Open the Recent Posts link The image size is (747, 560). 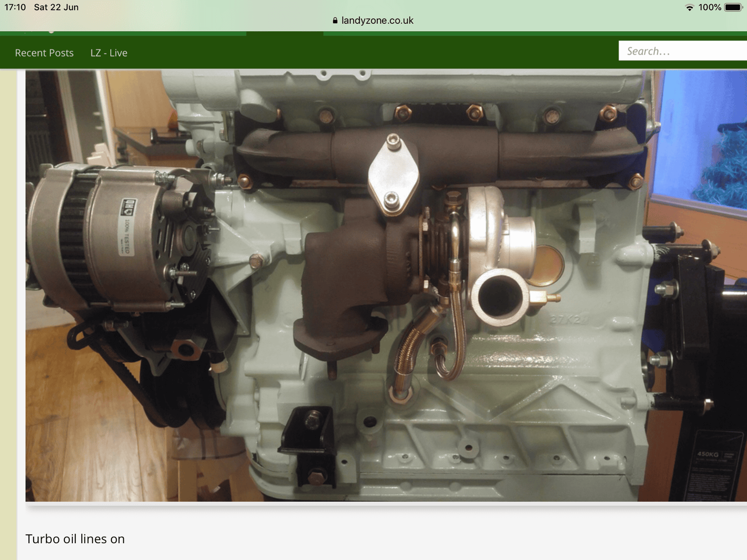coord(44,53)
